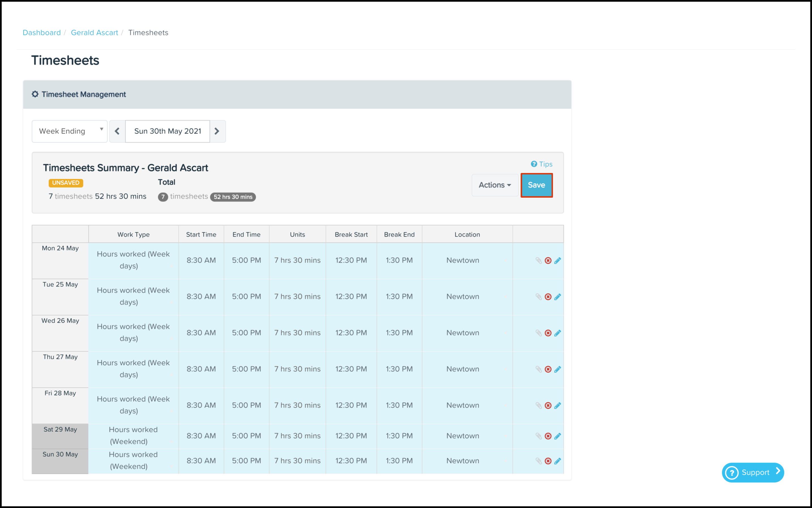Open the Week Ending dropdown

pos(70,131)
